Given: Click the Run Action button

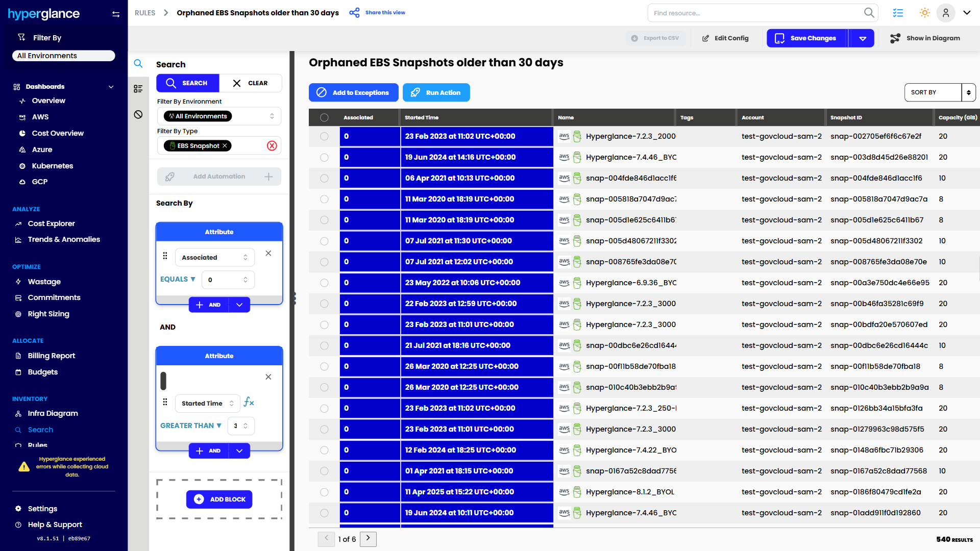Looking at the screenshot, I should click(436, 92).
